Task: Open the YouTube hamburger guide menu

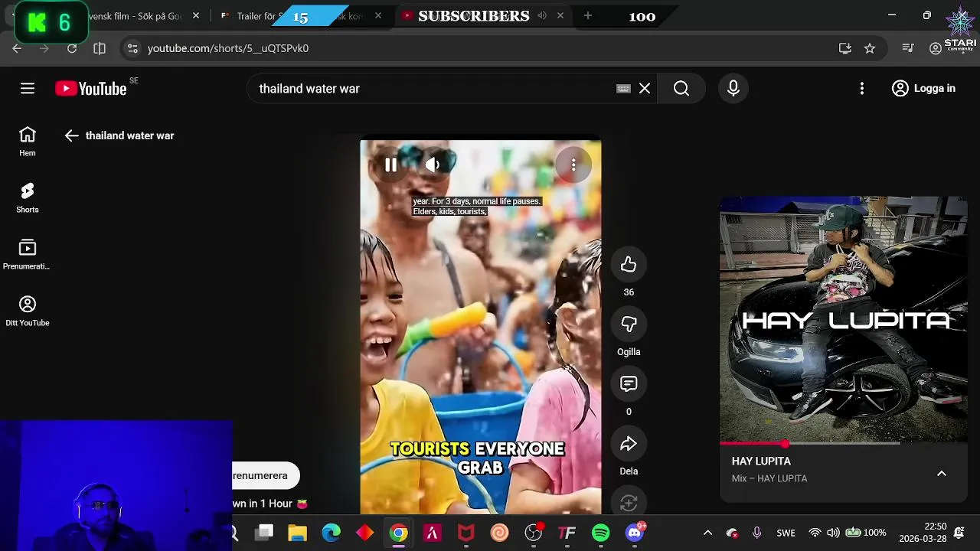Action: click(x=28, y=89)
